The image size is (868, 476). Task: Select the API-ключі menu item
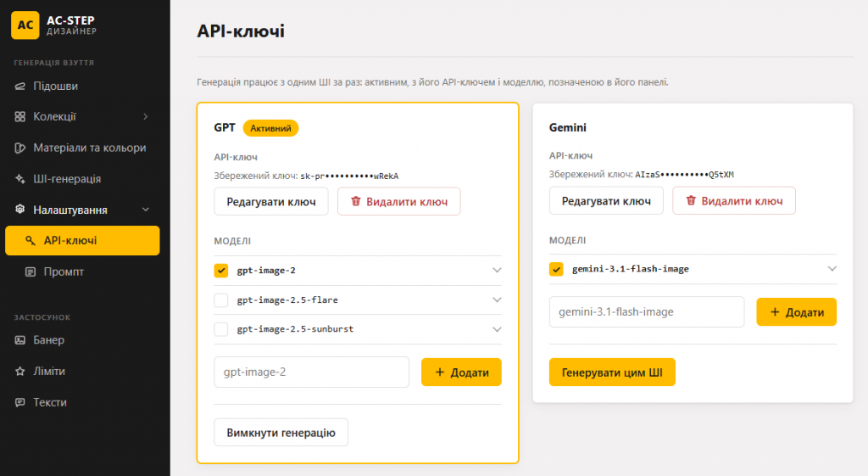pyautogui.click(x=82, y=240)
